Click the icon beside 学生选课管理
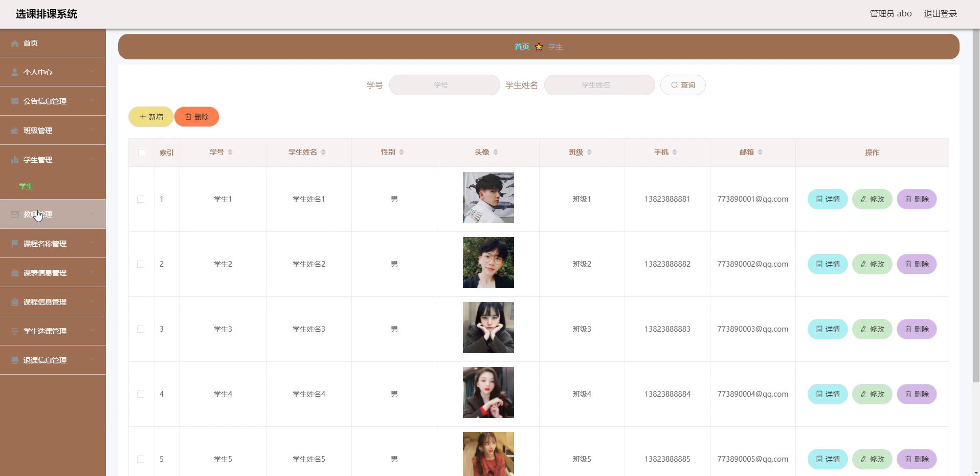 click(15, 332)
